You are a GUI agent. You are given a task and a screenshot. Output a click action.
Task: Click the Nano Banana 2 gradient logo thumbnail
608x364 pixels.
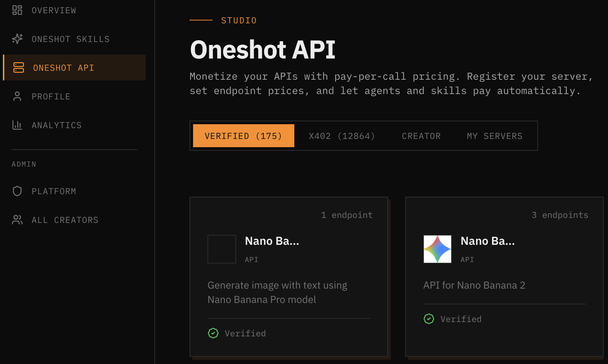click(x=437, y=249)
